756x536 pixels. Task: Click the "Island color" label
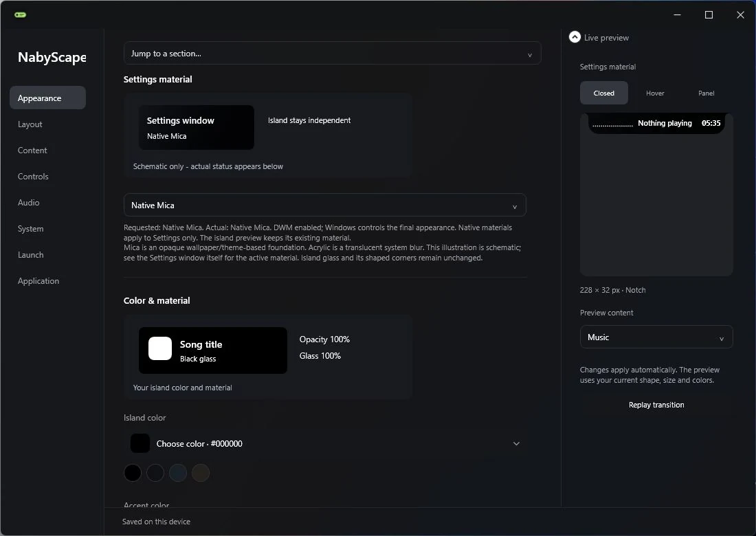144,418
